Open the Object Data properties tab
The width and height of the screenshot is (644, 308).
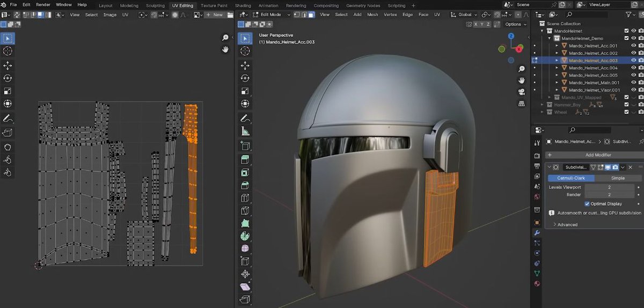tap(537, 274)
